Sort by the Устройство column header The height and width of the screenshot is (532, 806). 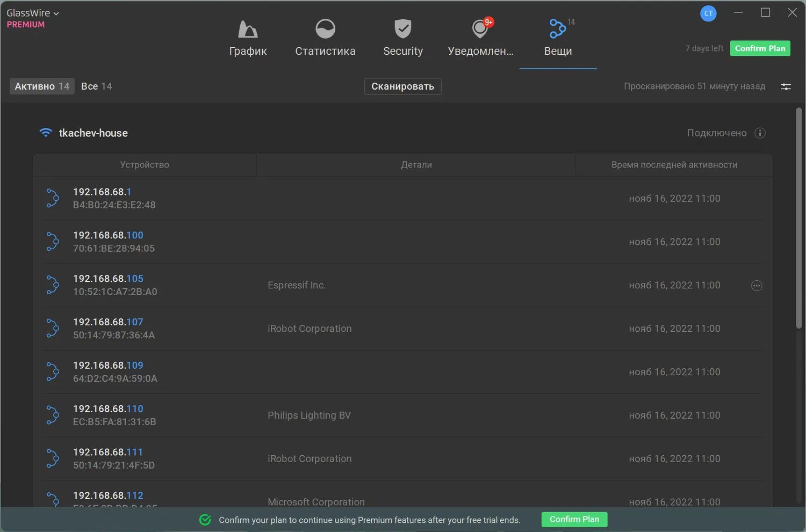(145, 165)
